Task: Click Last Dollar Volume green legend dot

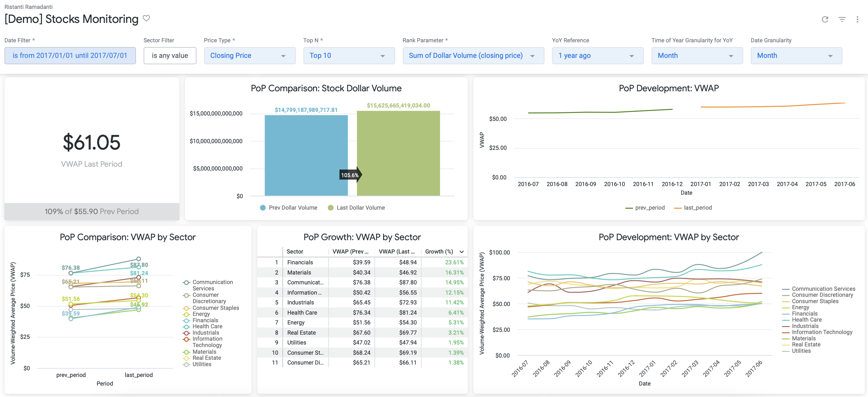Action: 331,208
